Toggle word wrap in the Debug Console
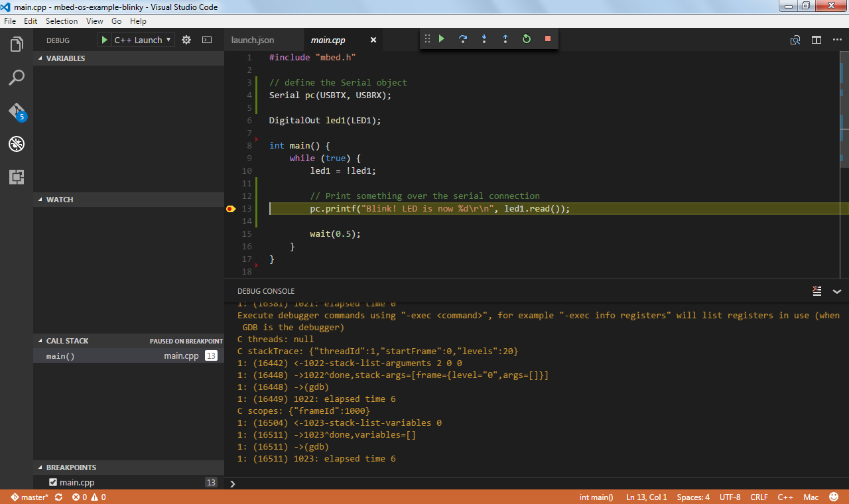Viewport: 849px width, 504px height. tap(816, 291)
